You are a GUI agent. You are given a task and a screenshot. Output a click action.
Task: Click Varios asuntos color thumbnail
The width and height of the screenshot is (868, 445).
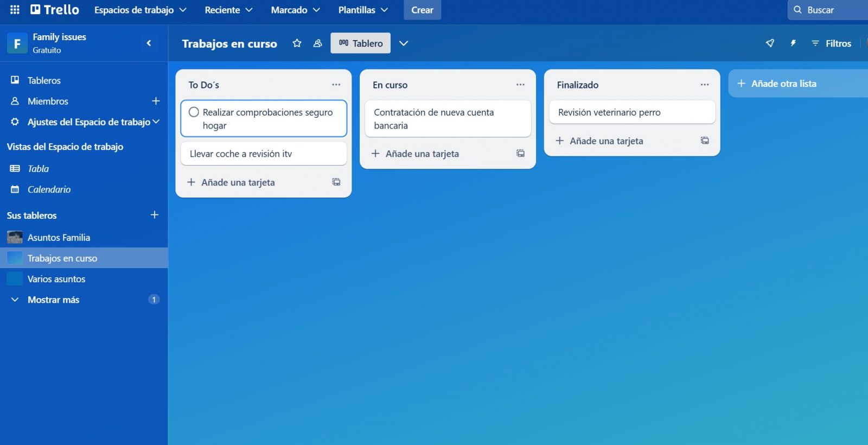pos(15,279)
